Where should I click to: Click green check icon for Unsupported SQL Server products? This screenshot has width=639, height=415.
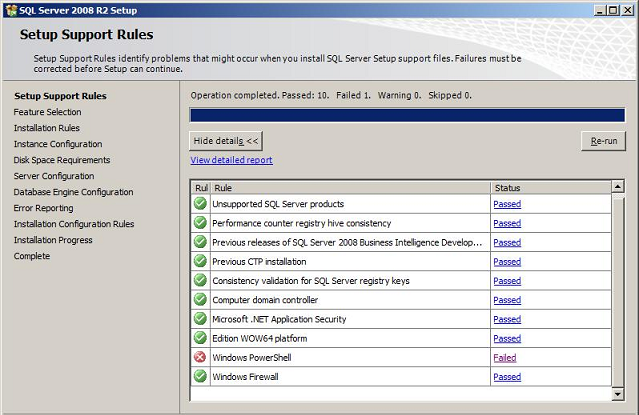(200, 203)
